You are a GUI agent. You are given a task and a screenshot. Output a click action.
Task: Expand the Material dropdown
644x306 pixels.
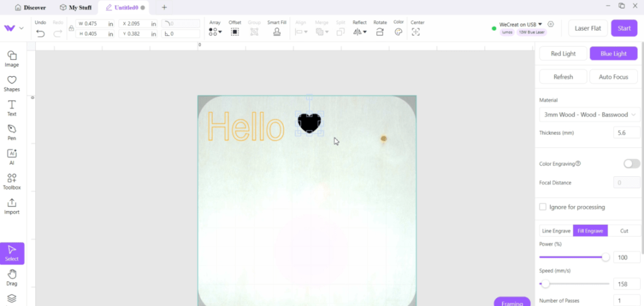589,115
